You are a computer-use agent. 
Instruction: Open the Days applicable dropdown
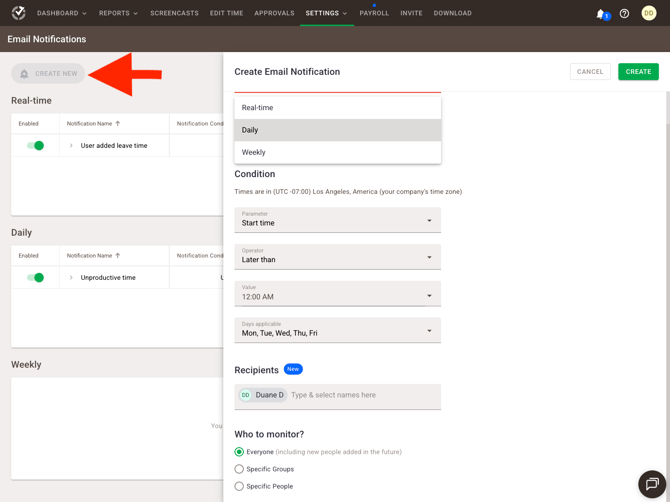click(x=338, y=330)
